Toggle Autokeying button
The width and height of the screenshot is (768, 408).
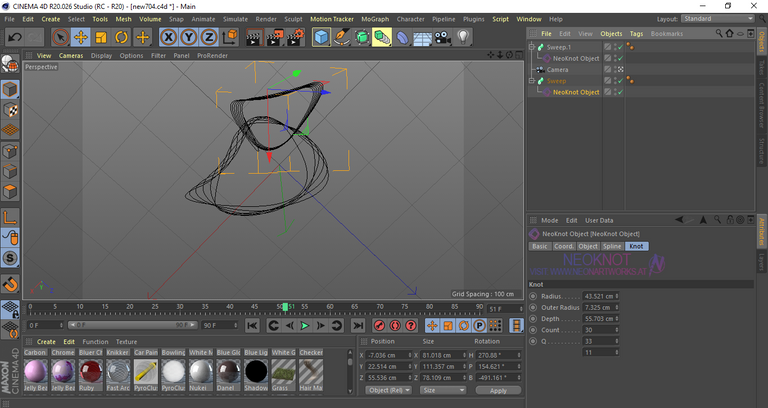[x=395, y=325]
